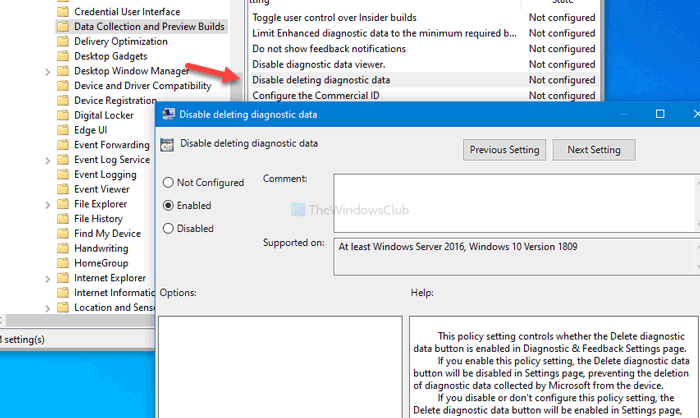Select the Edge UI folder

[91, 130]
